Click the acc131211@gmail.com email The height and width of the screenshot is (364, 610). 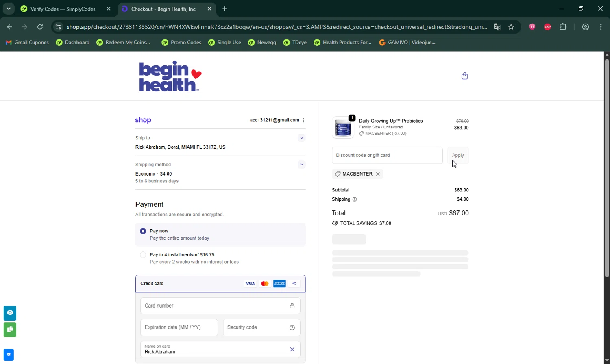click(274, 120)
